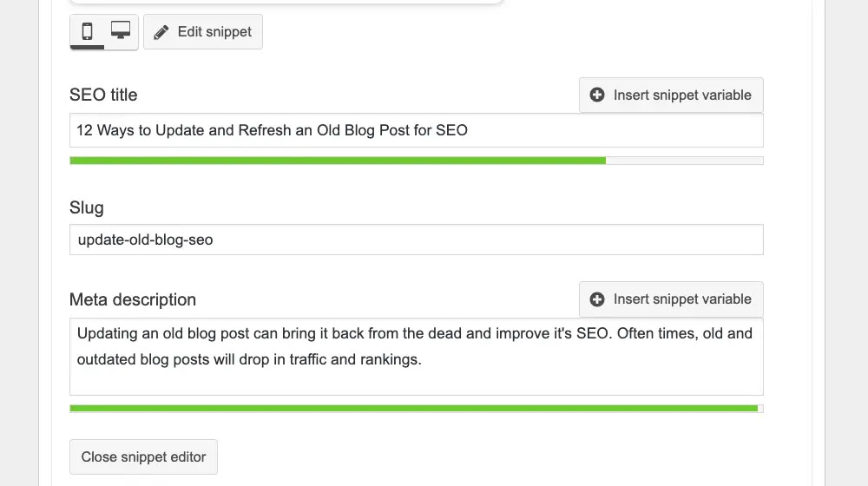Screen dimensions: 868x486
Task: Click the 'Meta description' field label
Action: 133,299
